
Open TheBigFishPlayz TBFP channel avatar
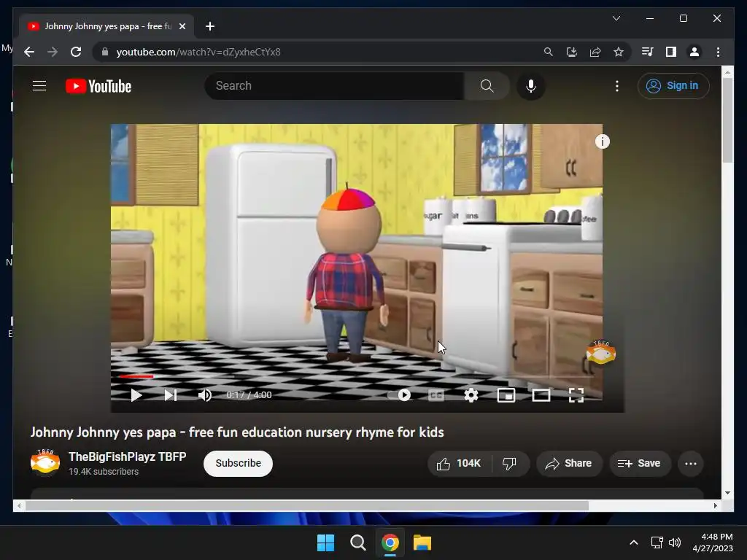tap(45, 462)
